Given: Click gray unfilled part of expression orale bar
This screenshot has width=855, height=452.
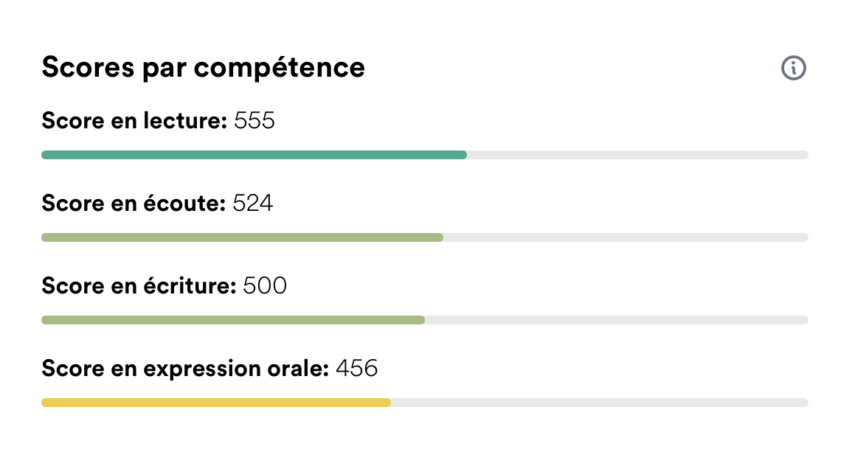Looking at the screenshot, I should click(599, 402).
